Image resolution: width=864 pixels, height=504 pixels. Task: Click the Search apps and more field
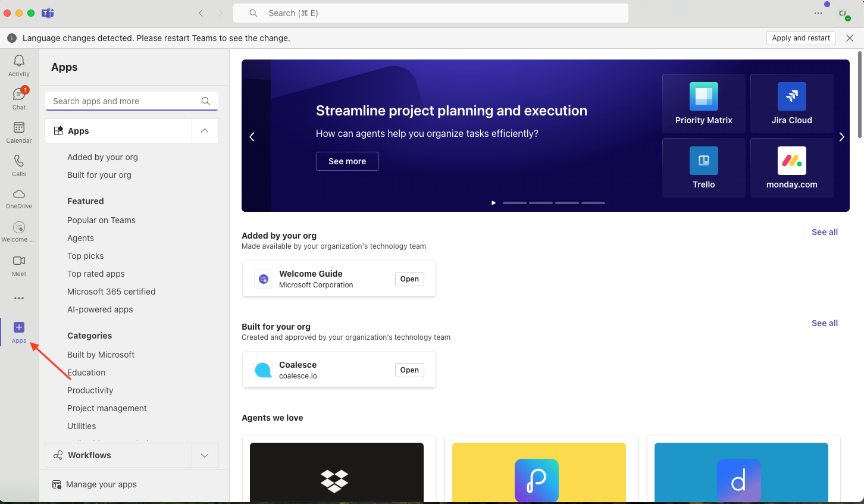pos(125,101)
